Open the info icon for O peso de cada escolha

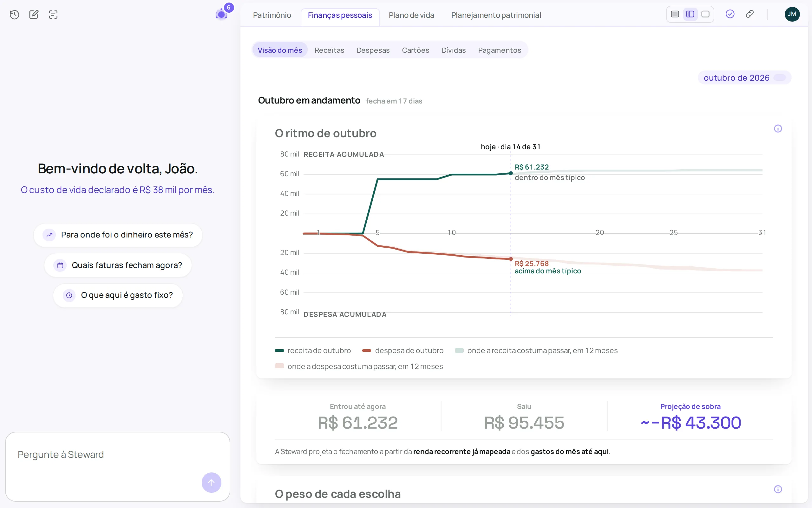(778, 489)
